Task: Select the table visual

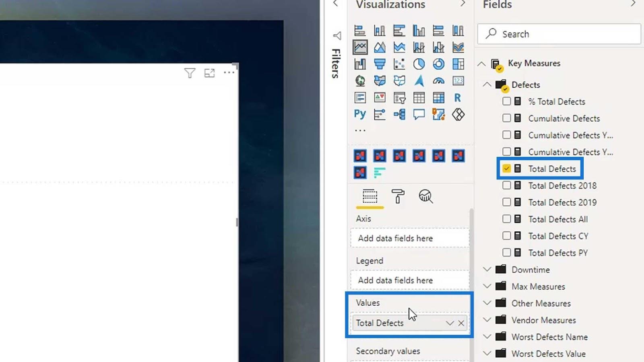Action: [419, 98]
